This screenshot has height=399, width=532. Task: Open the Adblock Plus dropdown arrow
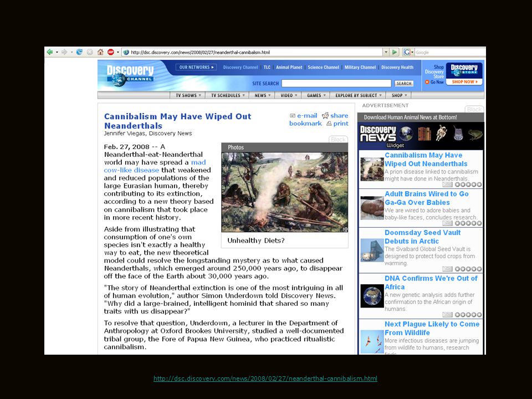[x=117, y=52]
